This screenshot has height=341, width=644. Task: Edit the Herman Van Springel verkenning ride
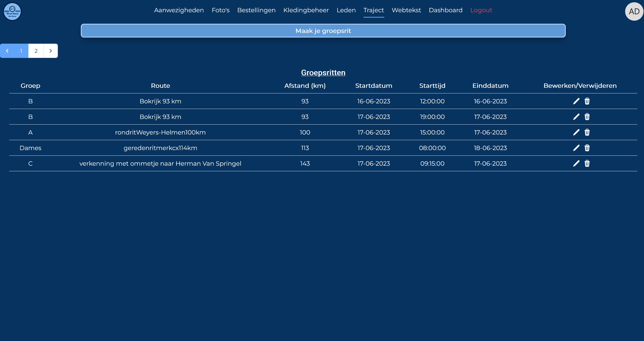[x=576, y=164]
